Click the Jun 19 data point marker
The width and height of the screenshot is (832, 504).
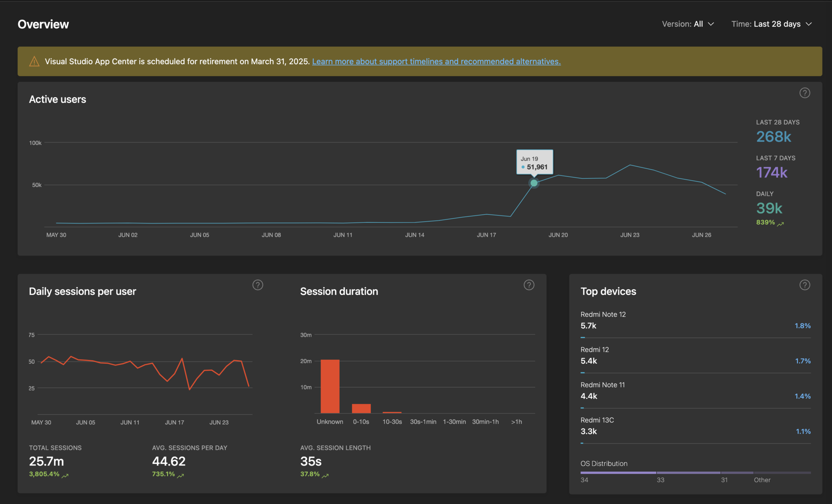pos(534,183)
